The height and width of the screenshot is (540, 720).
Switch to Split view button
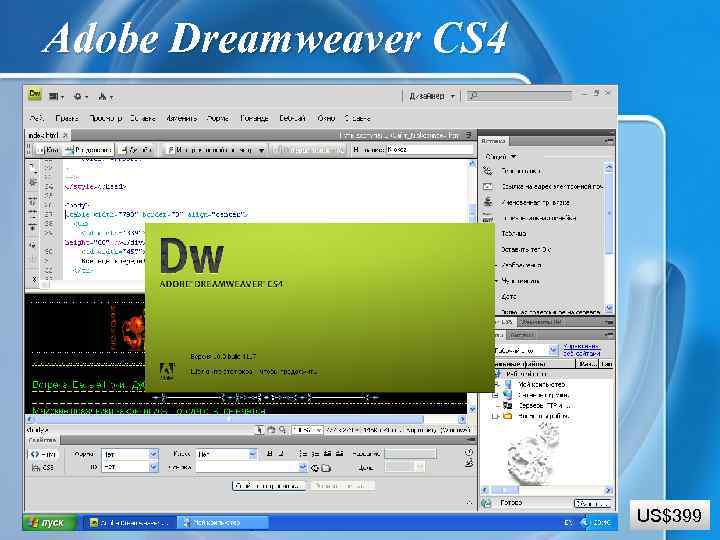point(89,150)
